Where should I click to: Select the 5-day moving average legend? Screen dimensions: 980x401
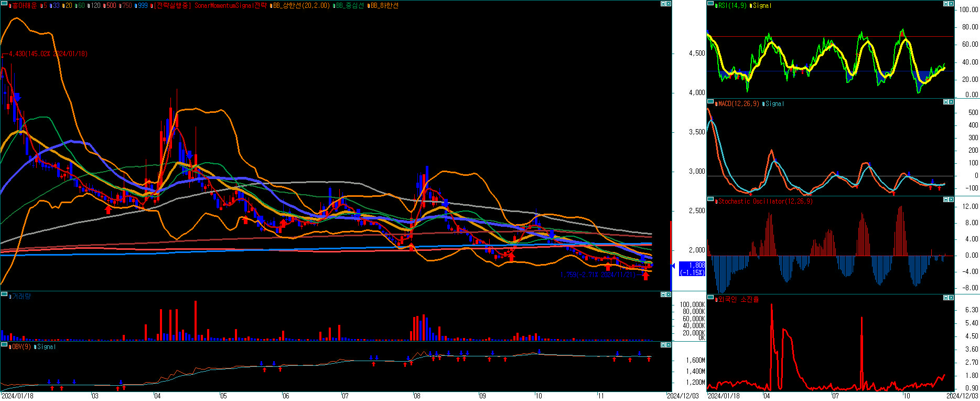pos(45,5)
